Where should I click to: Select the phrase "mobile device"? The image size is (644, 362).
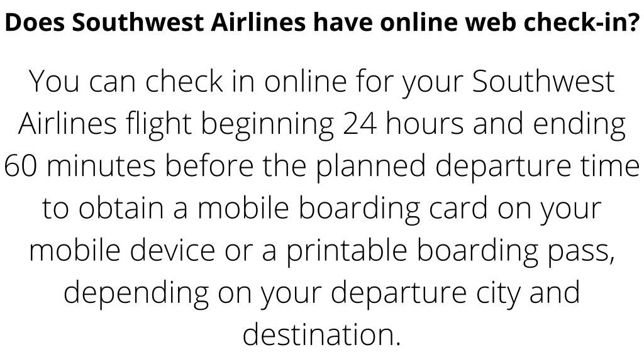[x=122, y=250]
